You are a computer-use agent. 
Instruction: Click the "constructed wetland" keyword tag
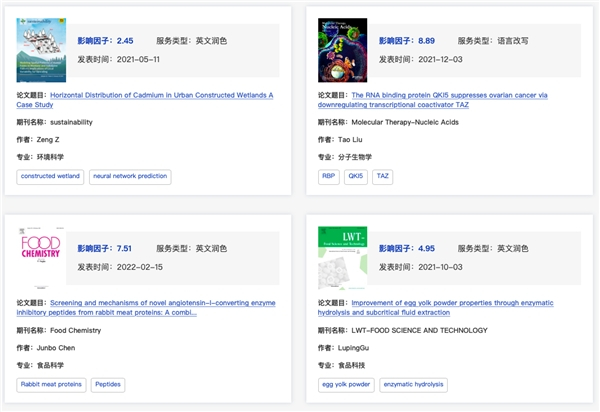[x=49, y=176]
